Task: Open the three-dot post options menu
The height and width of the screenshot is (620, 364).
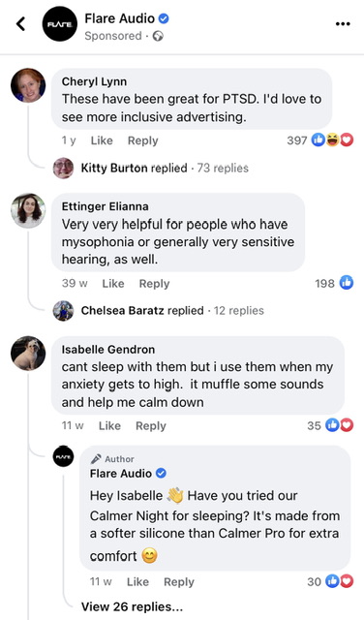Action: 343,24
